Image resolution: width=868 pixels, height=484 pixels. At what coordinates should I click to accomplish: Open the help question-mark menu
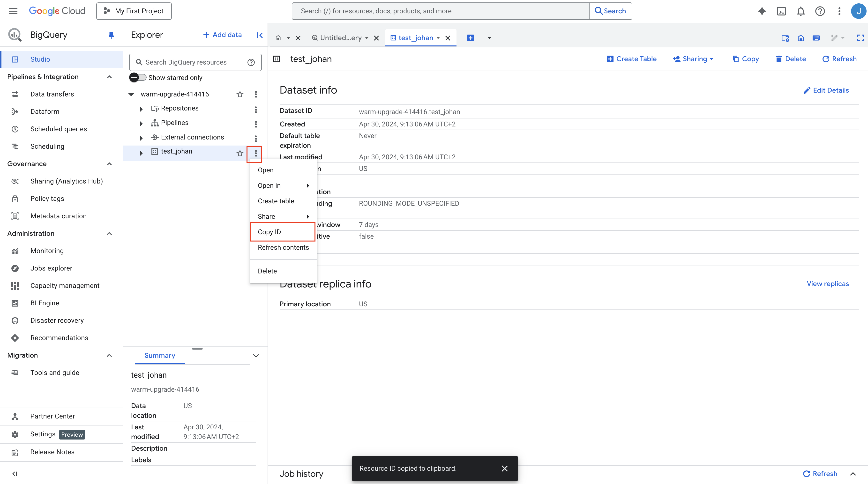[x=820, y=11]
